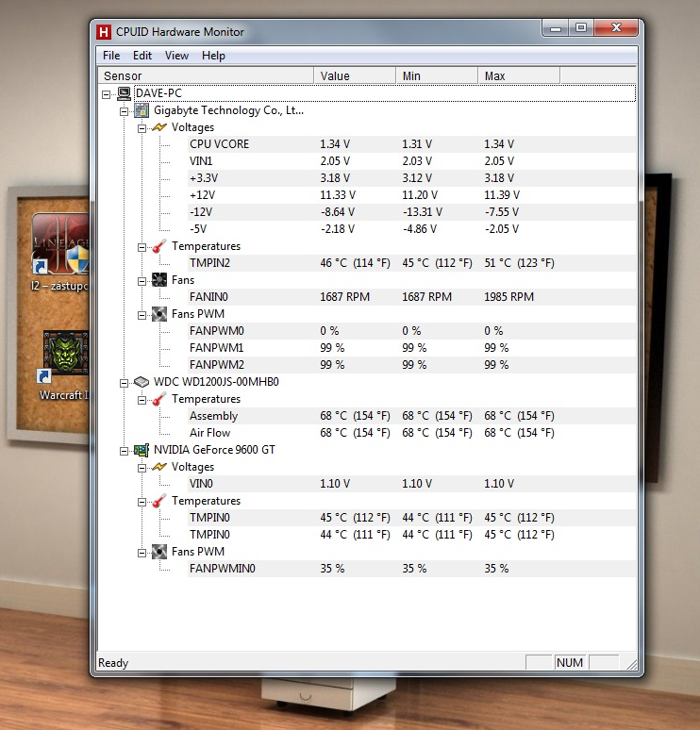
Task: Click the NVIDIA GeForce graphics card icon
Action: tap(142, 450)
